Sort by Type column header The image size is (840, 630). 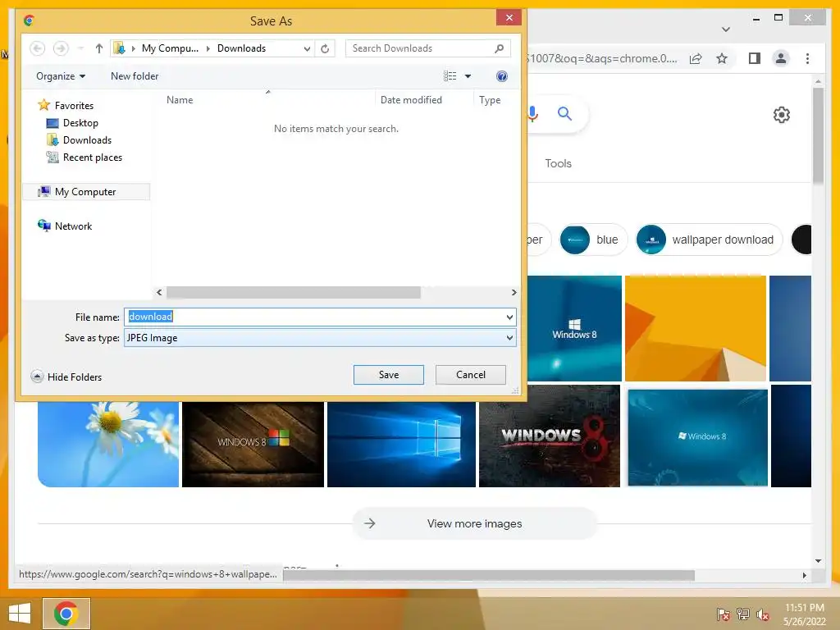490,99
